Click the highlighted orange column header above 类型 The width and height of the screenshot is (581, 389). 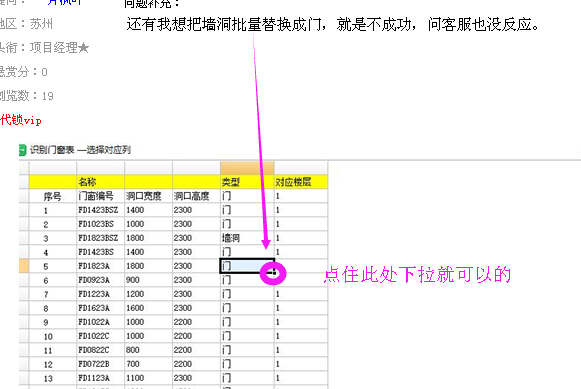point(247,168)
